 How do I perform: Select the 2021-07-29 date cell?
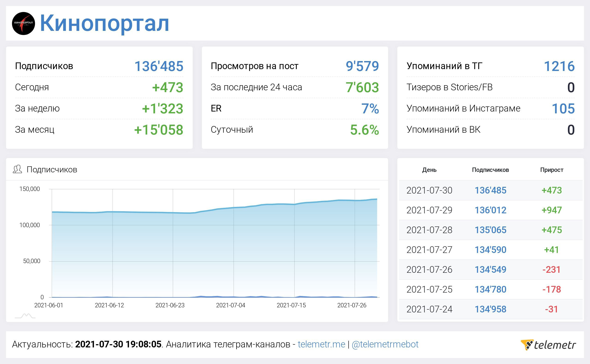pos(429,210)
